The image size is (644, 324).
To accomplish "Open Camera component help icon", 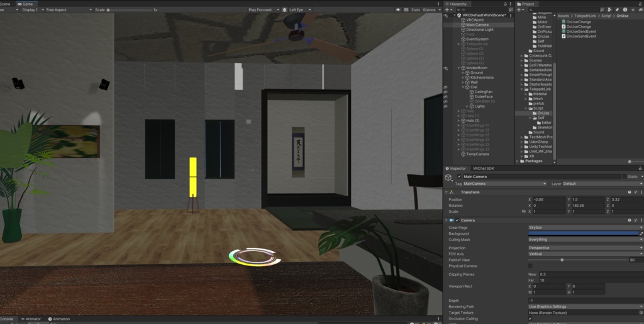I will (629, 220).
